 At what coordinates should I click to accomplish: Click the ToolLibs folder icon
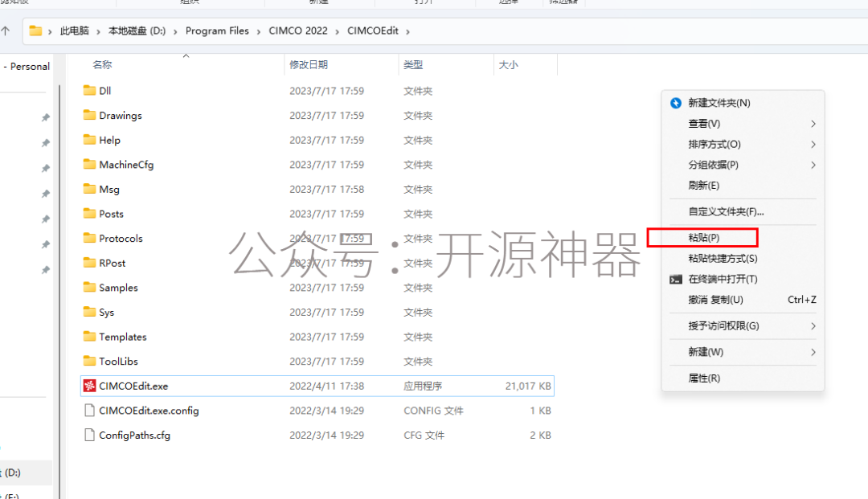click(x=89, y=361)
